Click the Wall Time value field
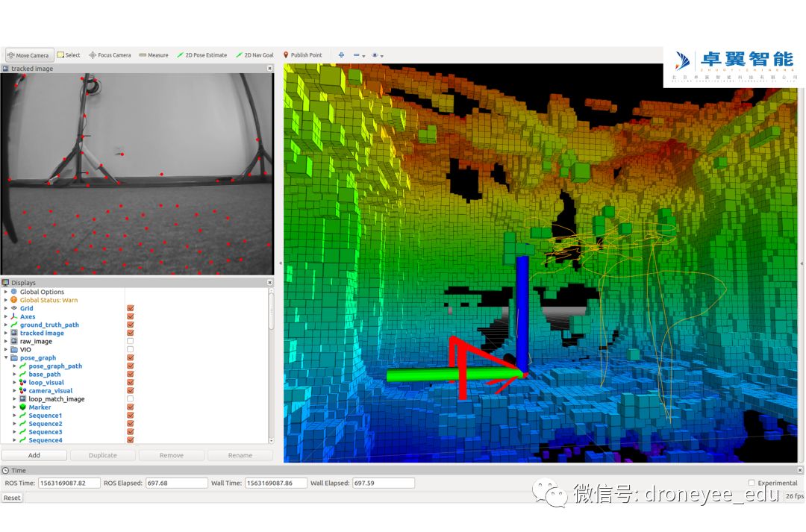This screenshot has width=806, height=532. click(x=276, y=484)
